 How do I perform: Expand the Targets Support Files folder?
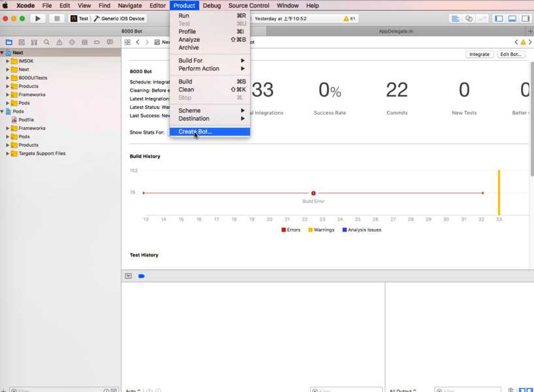tap(7, 153)
